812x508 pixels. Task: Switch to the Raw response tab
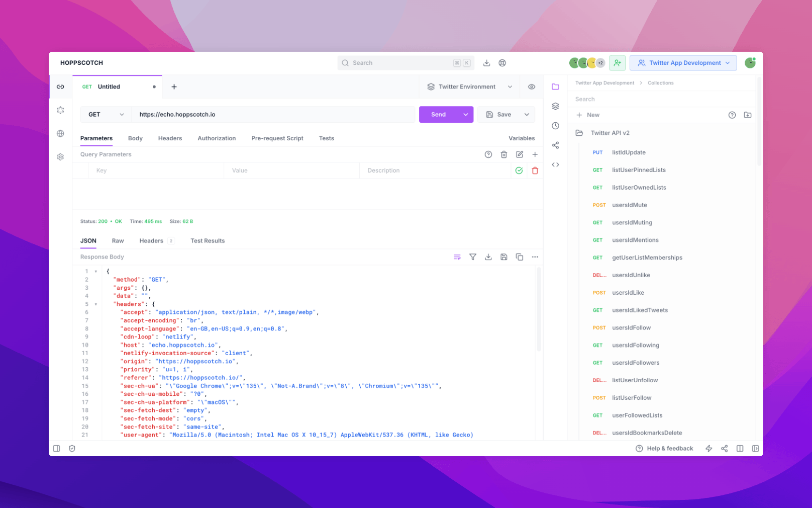(x=118, y=241)
